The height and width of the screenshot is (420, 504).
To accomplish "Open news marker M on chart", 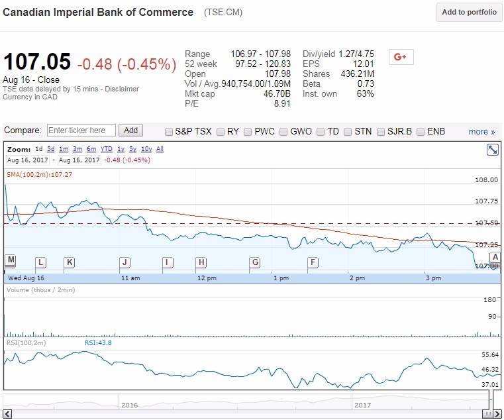I will point(11,260).
